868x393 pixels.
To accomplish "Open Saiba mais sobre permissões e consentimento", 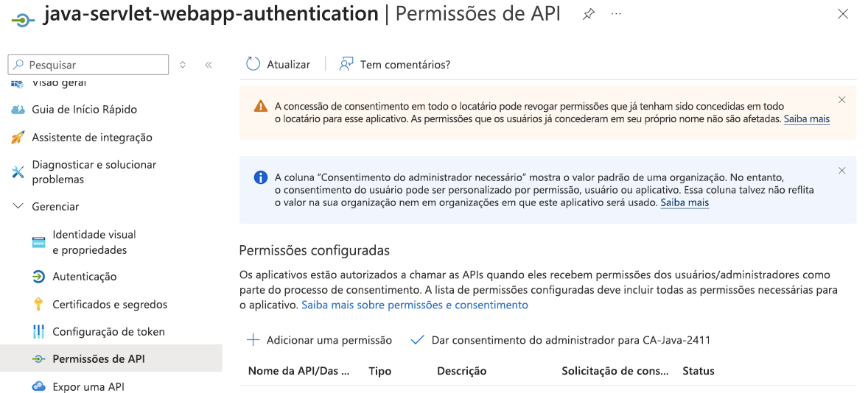I will point(415,305).
